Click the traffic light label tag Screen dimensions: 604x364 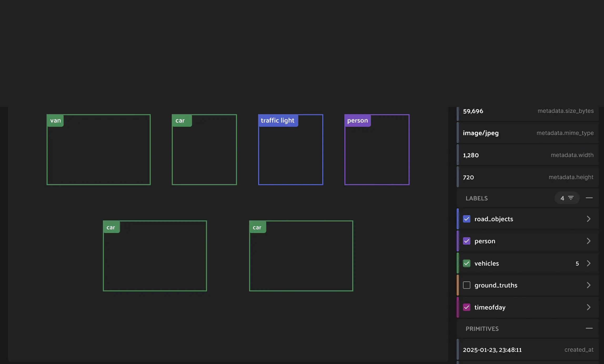click(x=278, y=121)
